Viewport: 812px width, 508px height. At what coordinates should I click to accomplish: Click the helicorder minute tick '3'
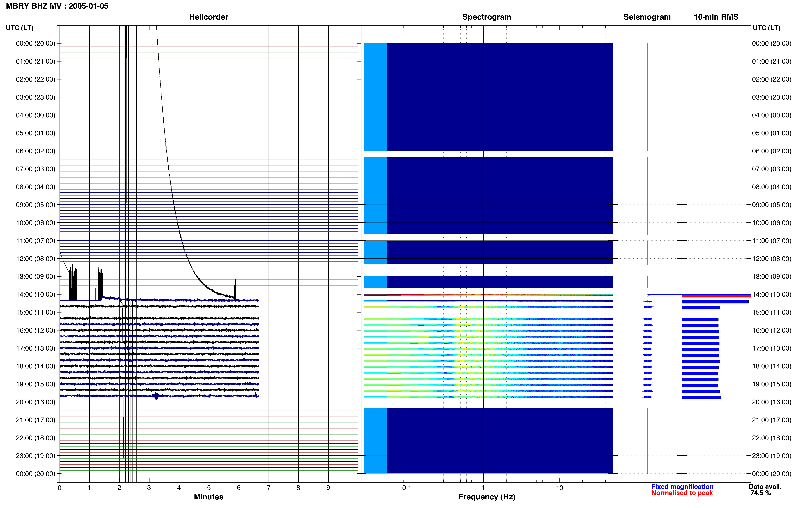[149, 487]
